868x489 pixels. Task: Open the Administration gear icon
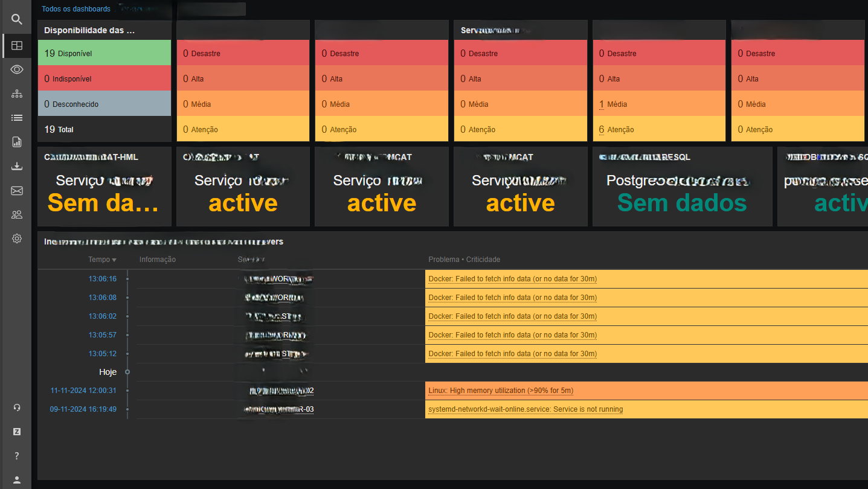pos(17,238)
